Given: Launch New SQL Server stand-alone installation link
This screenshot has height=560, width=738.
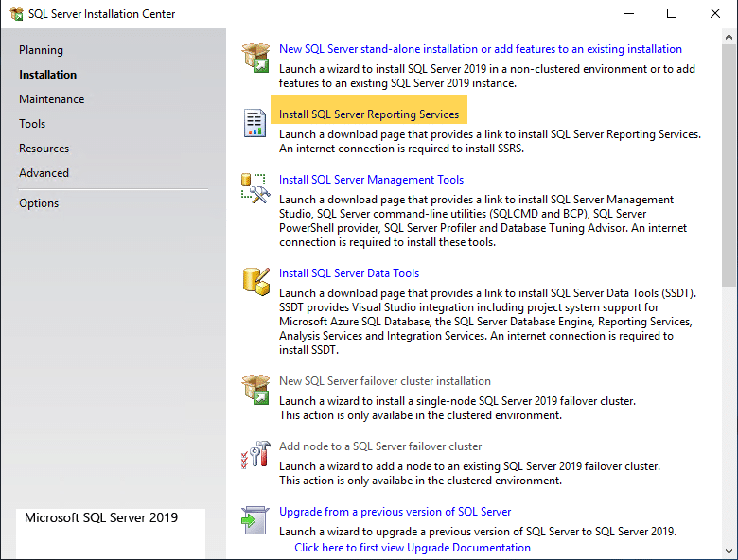Looking at the screenshot, I should pyautogui.click(x=480, y=49).
